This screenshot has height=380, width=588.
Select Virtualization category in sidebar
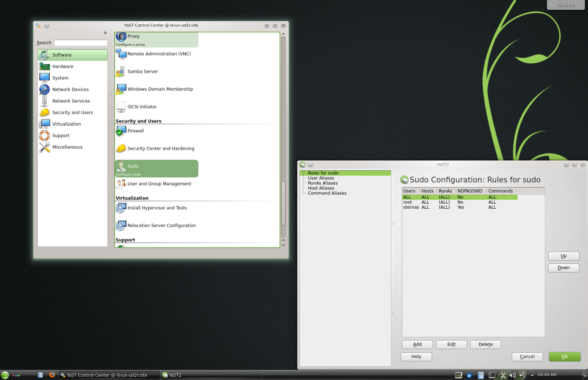coord(73,124)
